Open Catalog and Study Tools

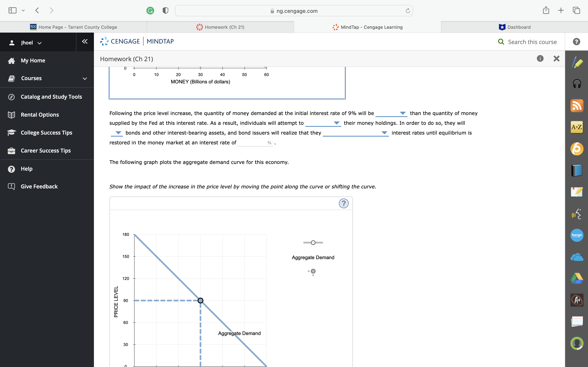(x=51, y=97)
